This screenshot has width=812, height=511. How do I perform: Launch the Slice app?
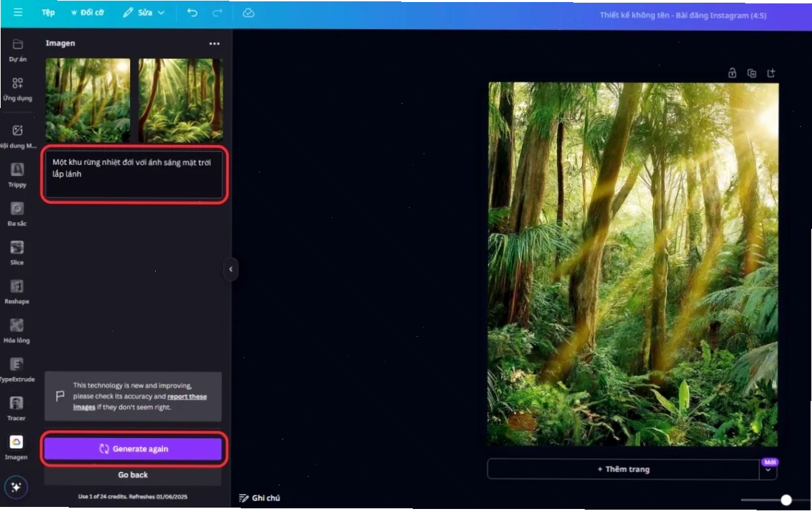point(18,252)
